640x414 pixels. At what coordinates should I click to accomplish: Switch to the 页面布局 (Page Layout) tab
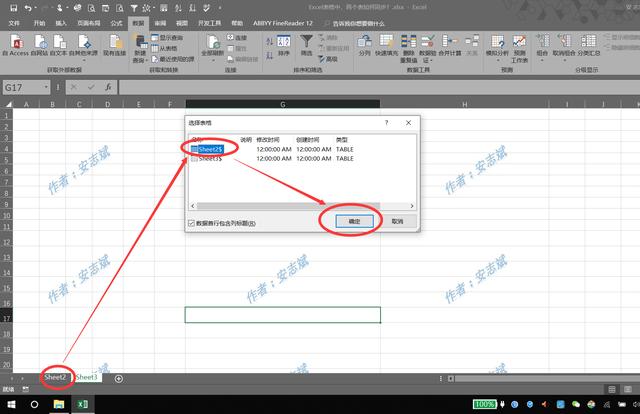pos(89,23)
